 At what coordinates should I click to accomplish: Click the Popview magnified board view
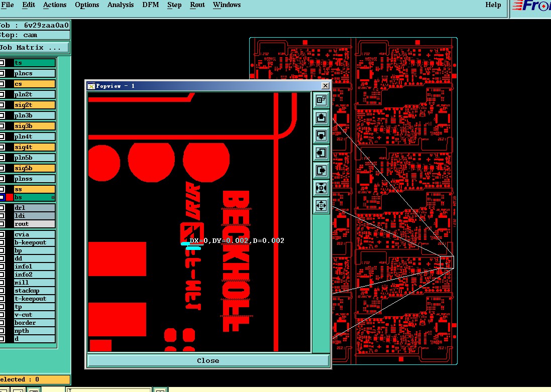(x=199, y=222)
